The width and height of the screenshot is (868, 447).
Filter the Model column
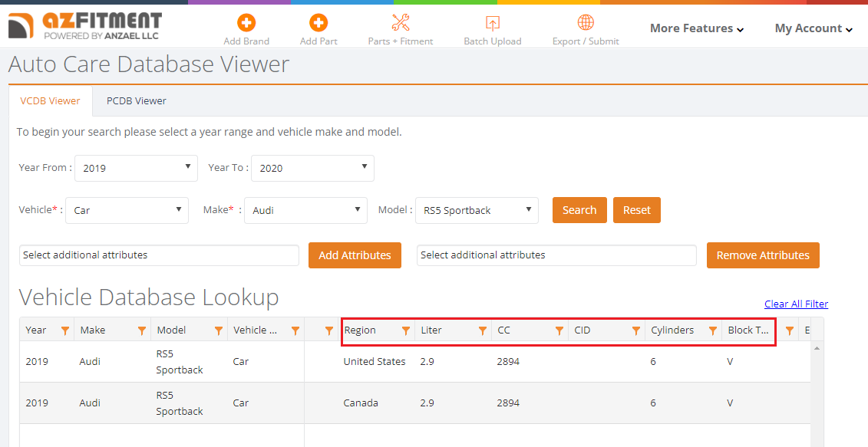pos(219,330)
